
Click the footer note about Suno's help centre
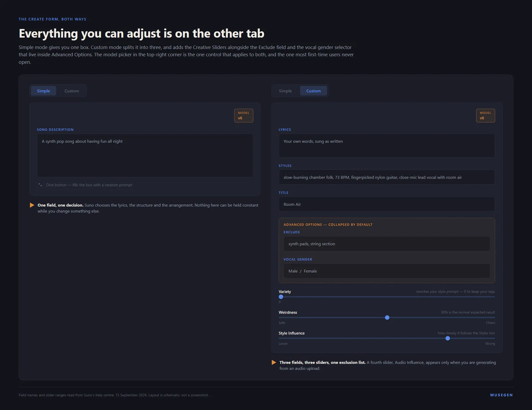[x=114, y=395]
